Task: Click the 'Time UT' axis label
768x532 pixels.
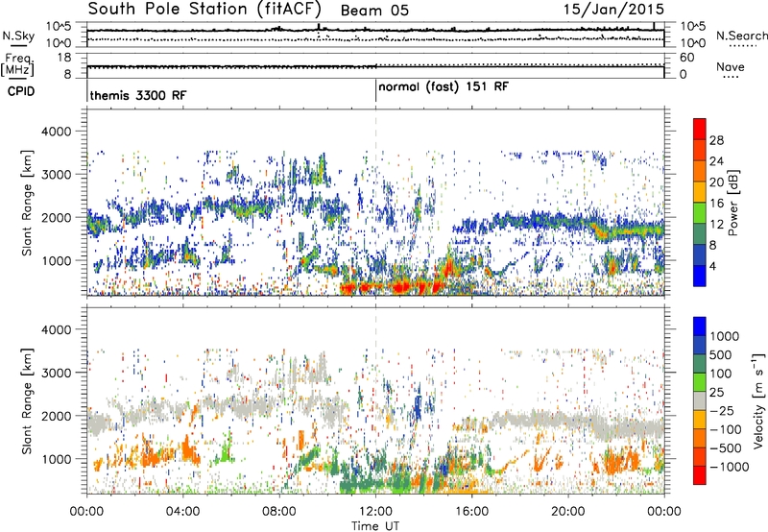Action: tap(375, 526)
